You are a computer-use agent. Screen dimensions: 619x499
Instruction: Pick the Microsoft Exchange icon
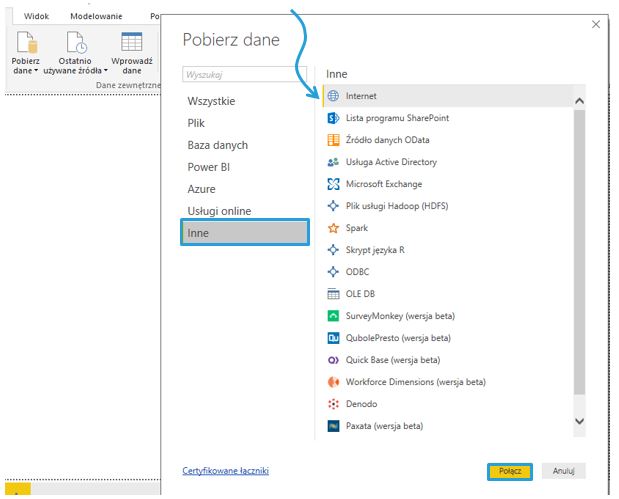(334, 184)
